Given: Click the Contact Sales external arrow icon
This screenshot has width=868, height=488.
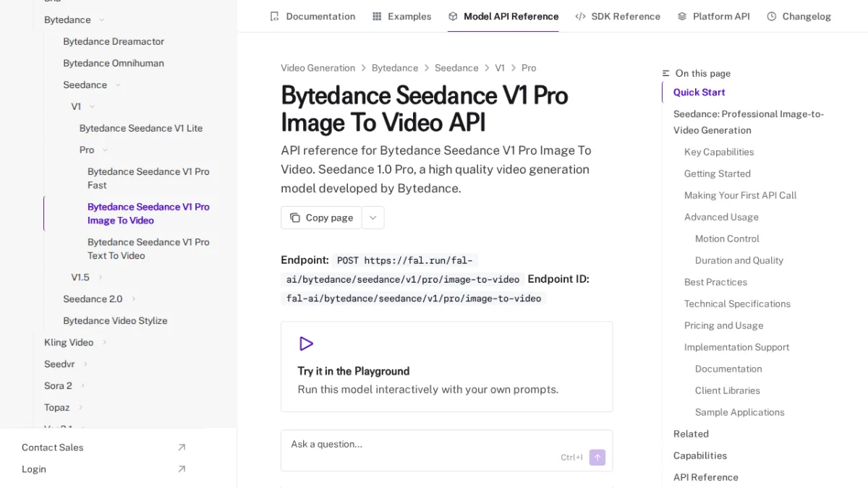Looking at the screenshot, I should tap(182, 448).
